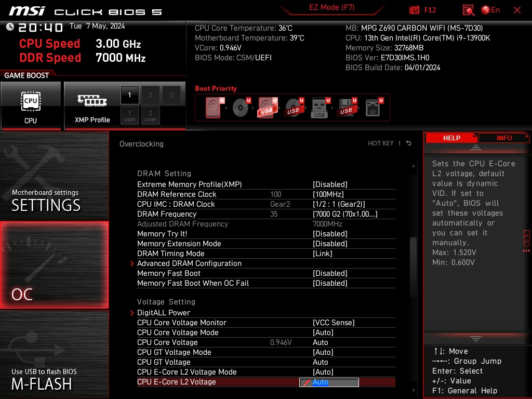Select the USB floppy boot device icon
The height and width of the screenshot is (399, 532).
coord(347,108)
